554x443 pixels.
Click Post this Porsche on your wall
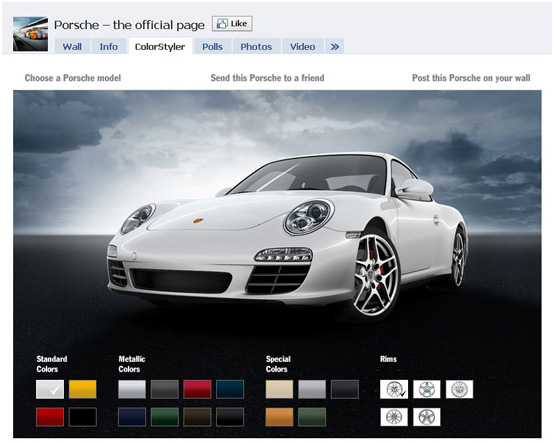471,78
